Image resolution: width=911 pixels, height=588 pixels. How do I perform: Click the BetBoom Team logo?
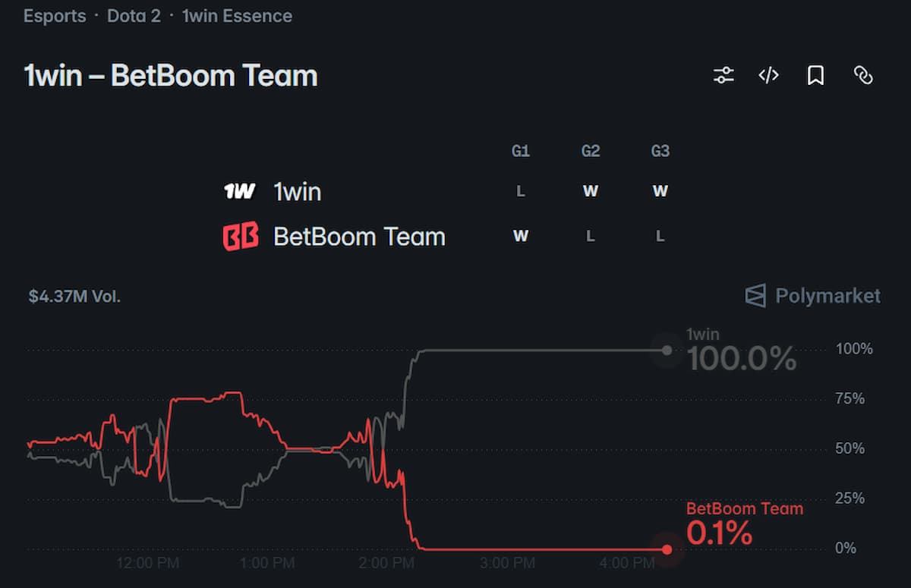[241, 237]
